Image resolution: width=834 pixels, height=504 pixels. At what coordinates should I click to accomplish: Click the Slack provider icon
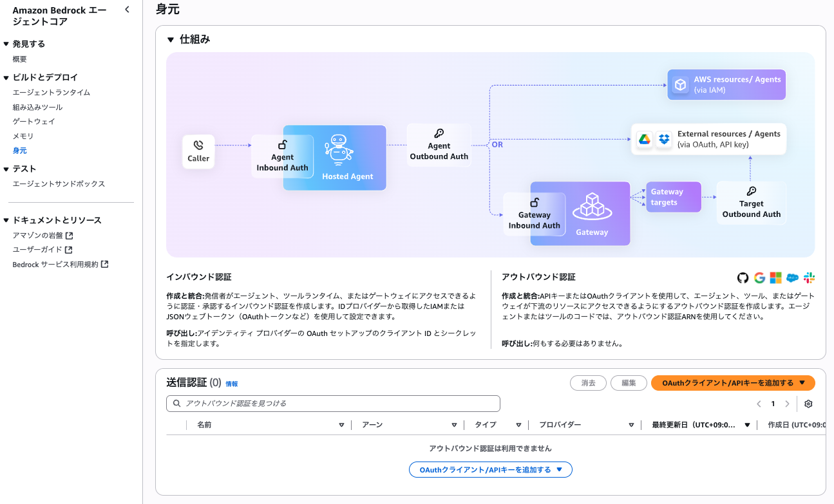pyautogui.click(x=809, y=277)
